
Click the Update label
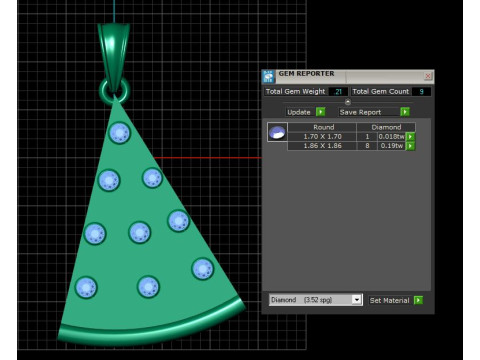[299, 112]
